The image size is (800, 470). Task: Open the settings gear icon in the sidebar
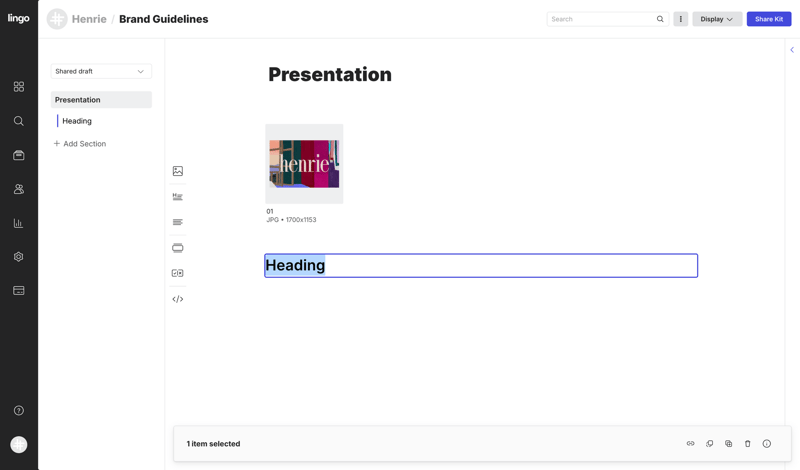(19, 257)
